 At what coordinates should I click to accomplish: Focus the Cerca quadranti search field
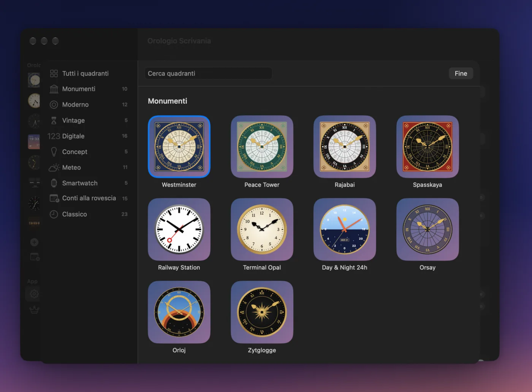pos(208,73)
